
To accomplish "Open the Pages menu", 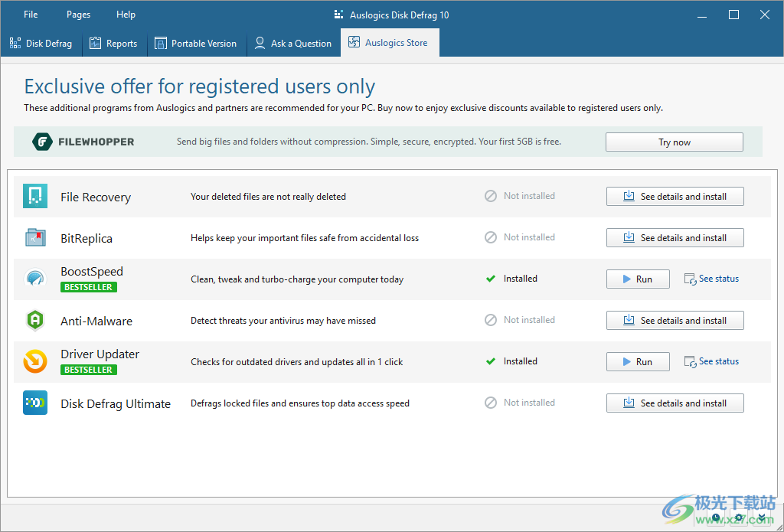I will 79,15.
